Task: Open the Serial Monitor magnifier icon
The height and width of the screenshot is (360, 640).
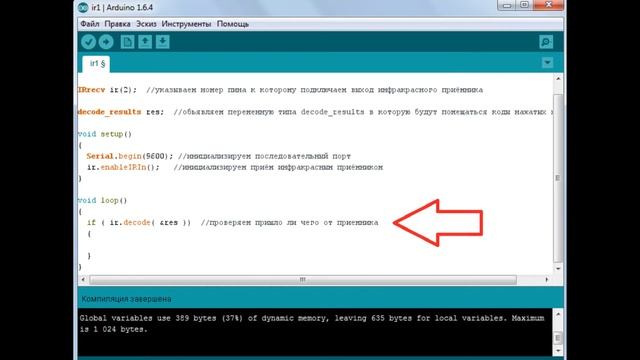Action: pyautogui.click(x=546, y=42)
